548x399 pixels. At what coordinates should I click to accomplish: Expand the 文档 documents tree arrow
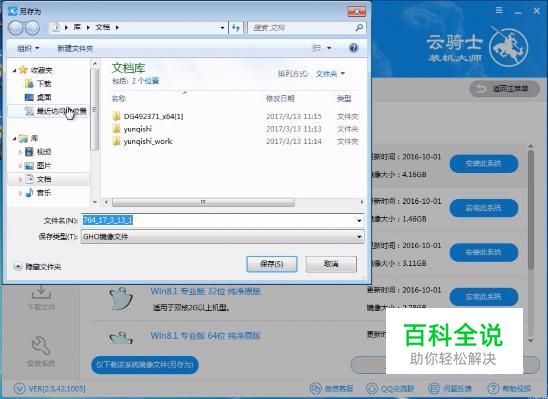pyautogui.click(x=20, y=180)
